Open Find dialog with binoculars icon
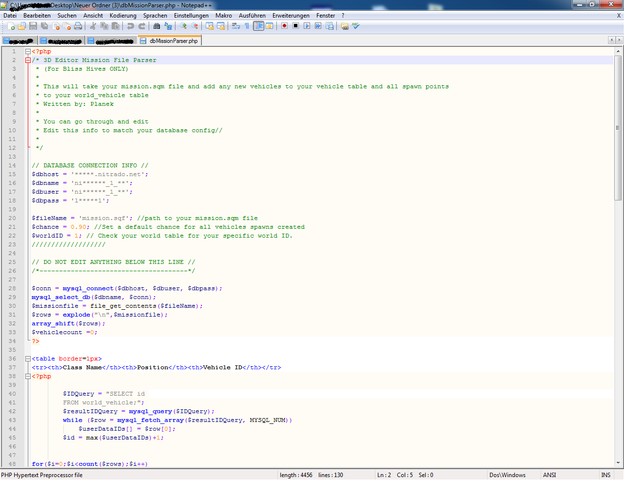 click(156, 26)
